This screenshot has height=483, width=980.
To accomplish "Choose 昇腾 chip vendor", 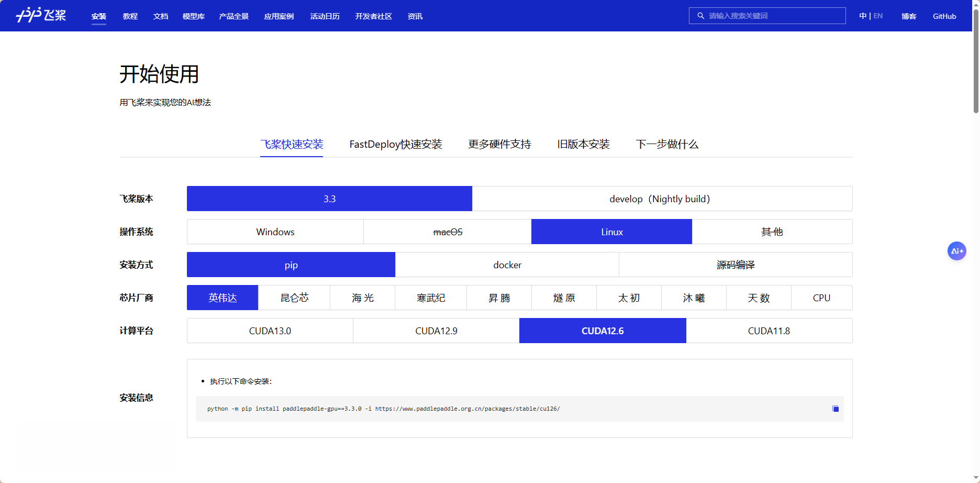I will point(499,298).
